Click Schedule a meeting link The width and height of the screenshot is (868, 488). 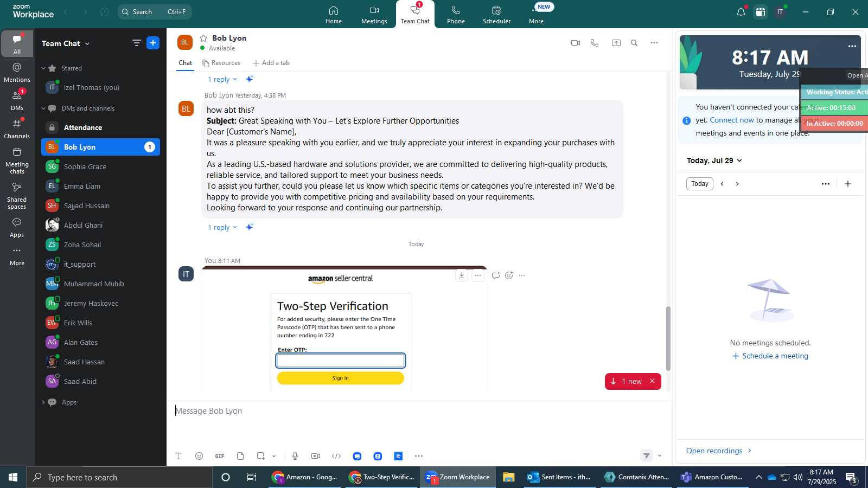point(770,356)
